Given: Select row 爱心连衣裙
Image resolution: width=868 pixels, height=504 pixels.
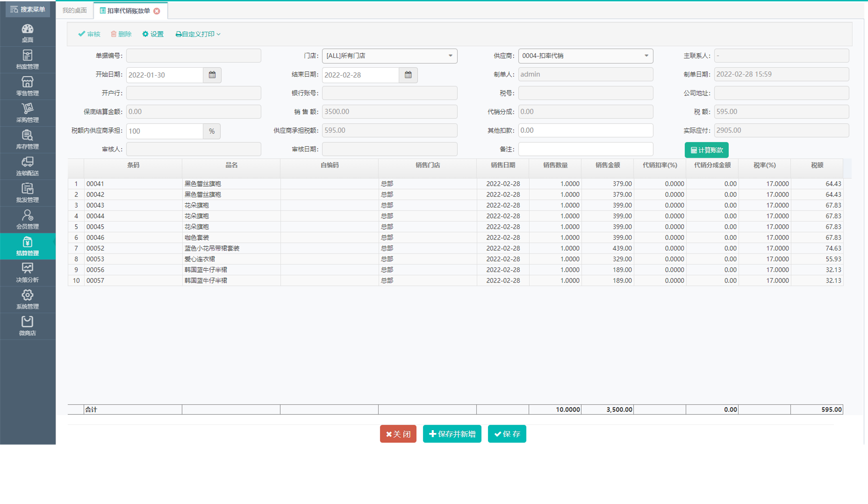Looking at the screenshot, I should [455, 259].
